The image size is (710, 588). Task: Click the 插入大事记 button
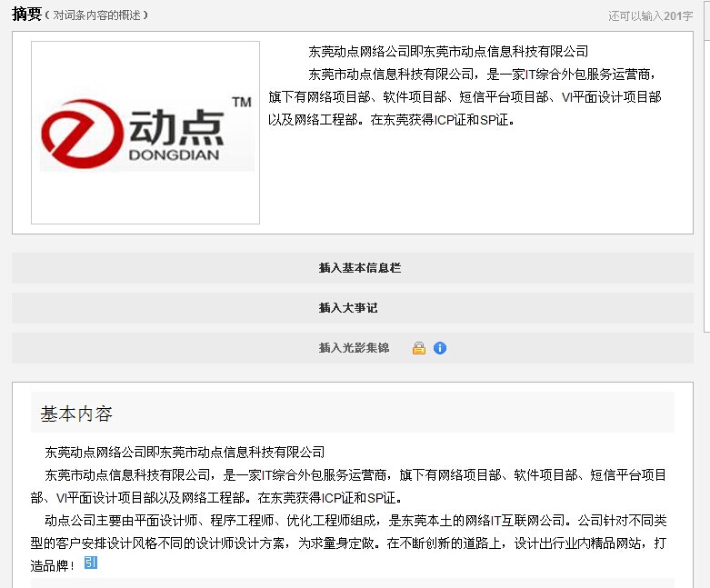point(353,308)
